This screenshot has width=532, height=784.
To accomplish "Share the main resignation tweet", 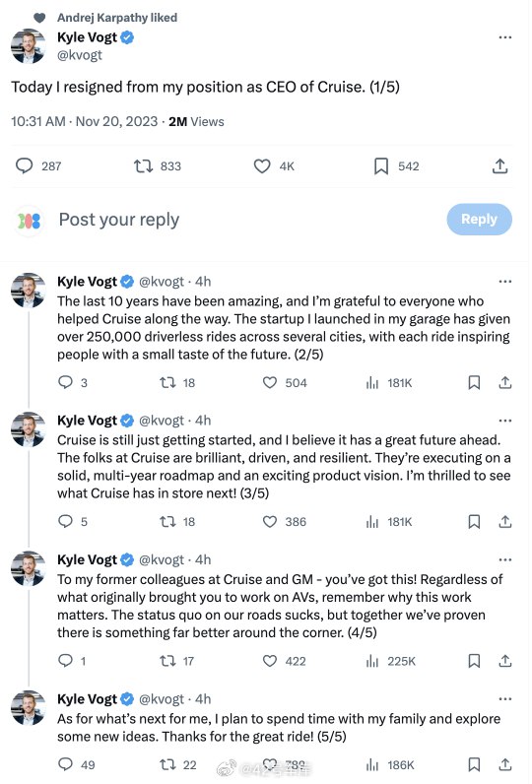I will [x=500, y=166].
